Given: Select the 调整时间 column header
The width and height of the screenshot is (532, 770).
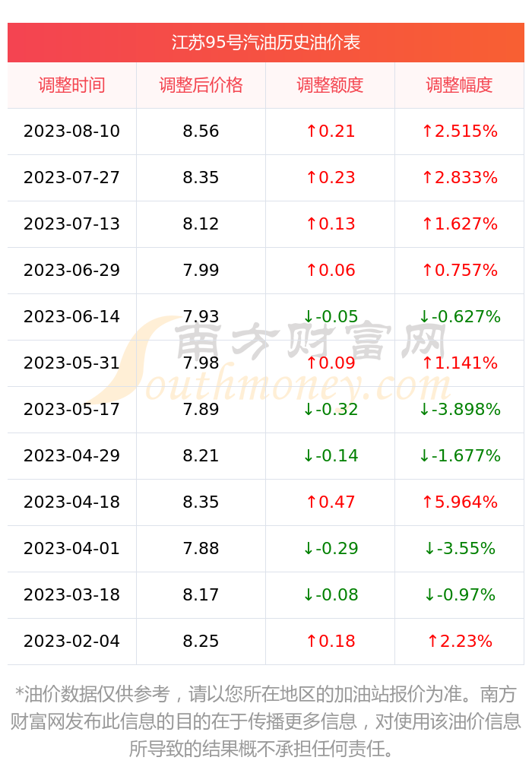Looking at the screenshot, I should click(x=71, y=85).
